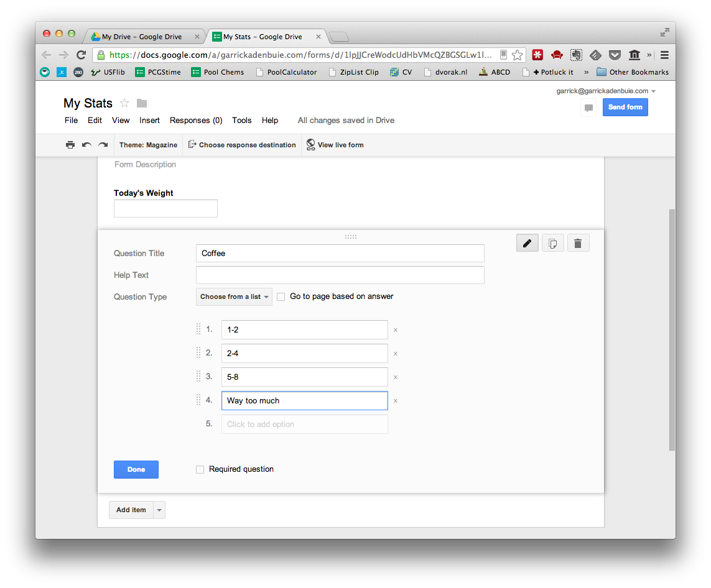Click the Click to add option field
Viewport: 711px width, 588px height.
click(304, 425)
